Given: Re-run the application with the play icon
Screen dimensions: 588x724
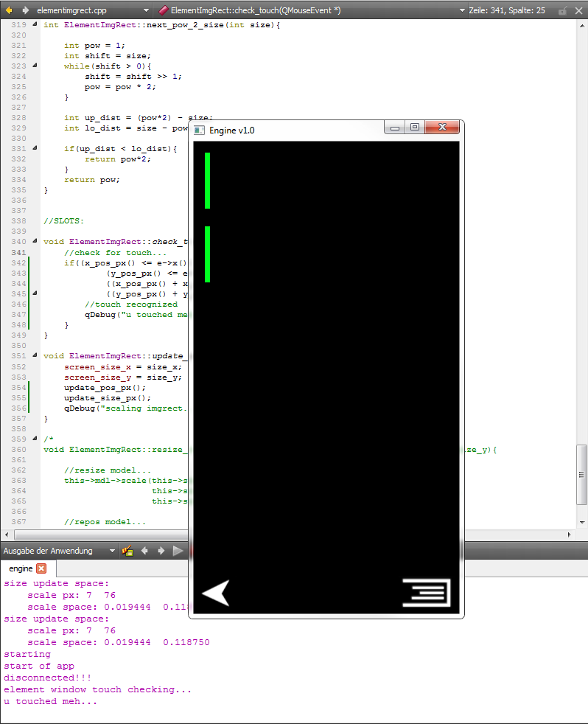Looking at the screenshot, I should [178, 551].
